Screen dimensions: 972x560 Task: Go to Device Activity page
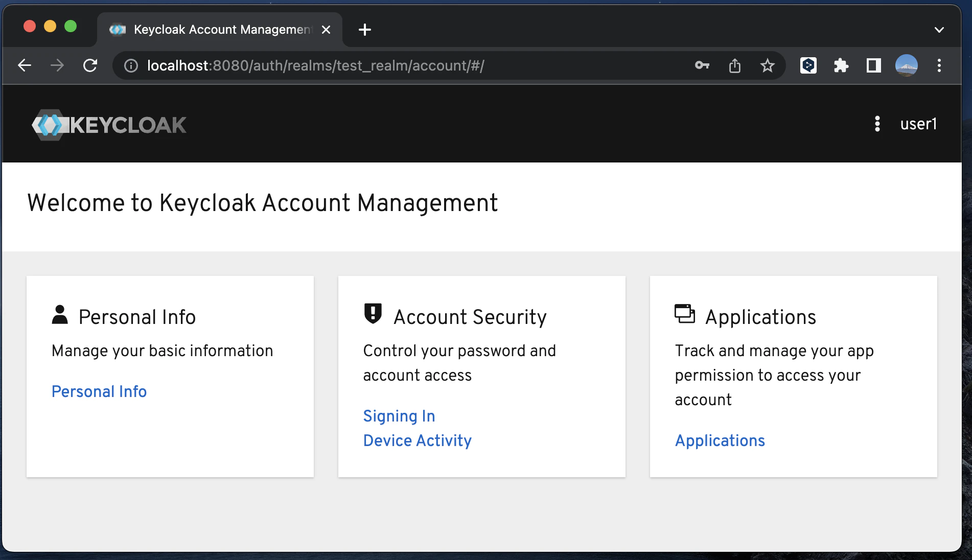click(x=417, y=440)
